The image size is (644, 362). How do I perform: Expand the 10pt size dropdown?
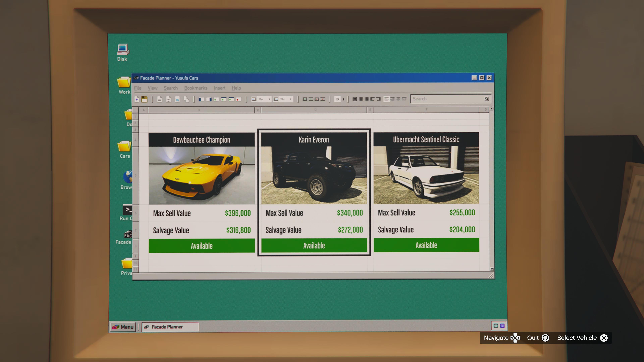pyautogui.click(x=269, y=99)
